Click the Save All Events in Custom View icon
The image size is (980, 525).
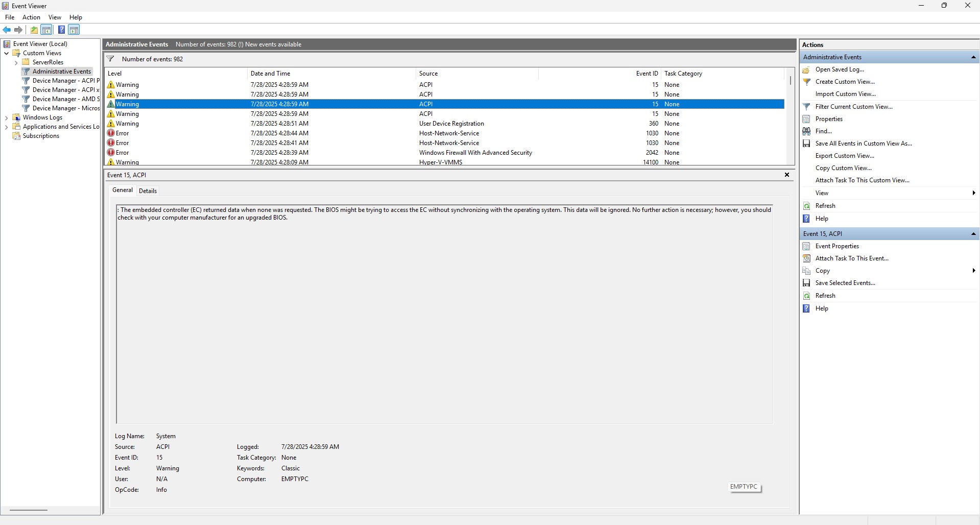(807, 144)
